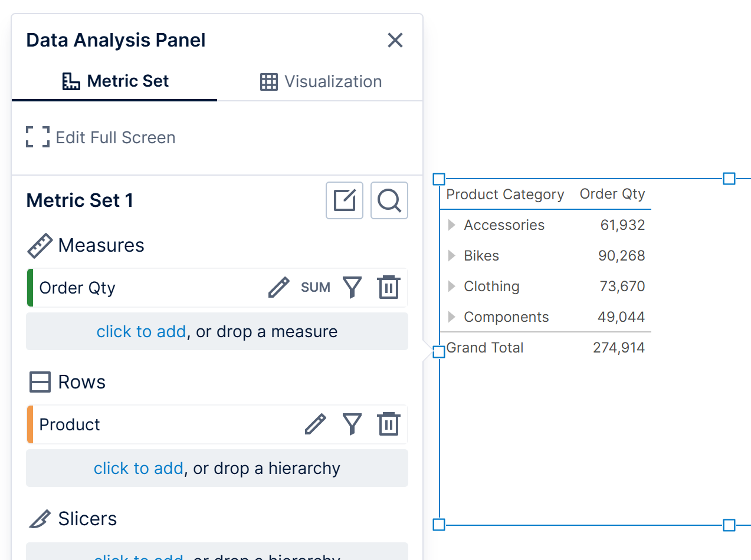Click Edit Full Screen
This screenshot has width=751, height=560.
100,137
